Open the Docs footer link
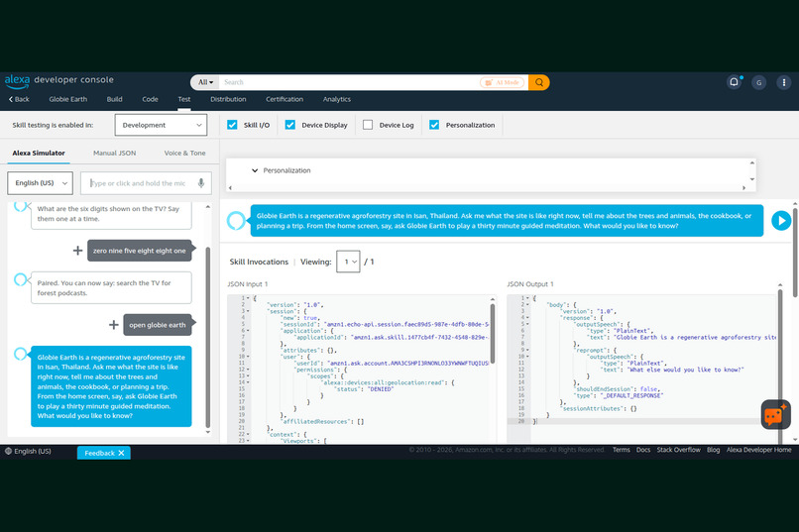Screen dimensions: 799x532 tap(643, 450)
